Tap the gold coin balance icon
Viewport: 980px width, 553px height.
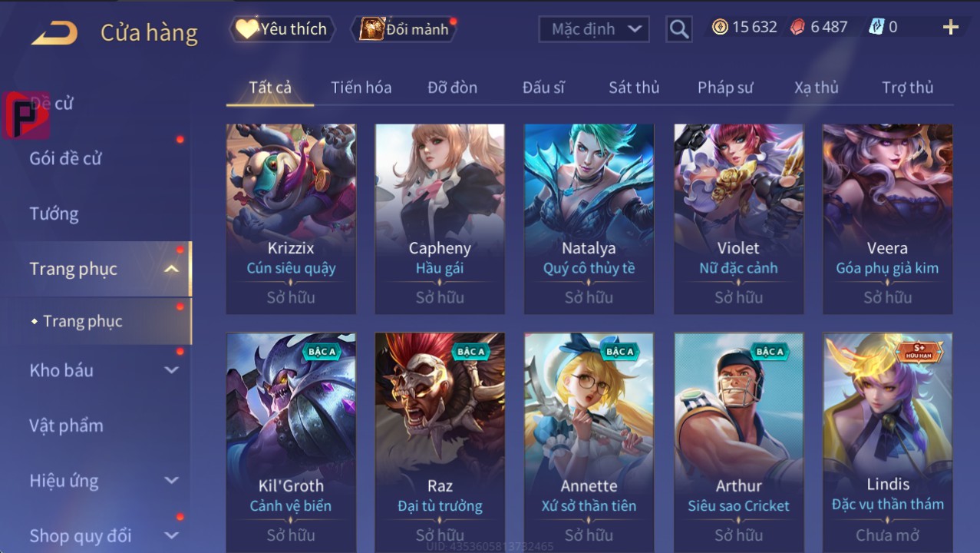click(x=720, y=27)
